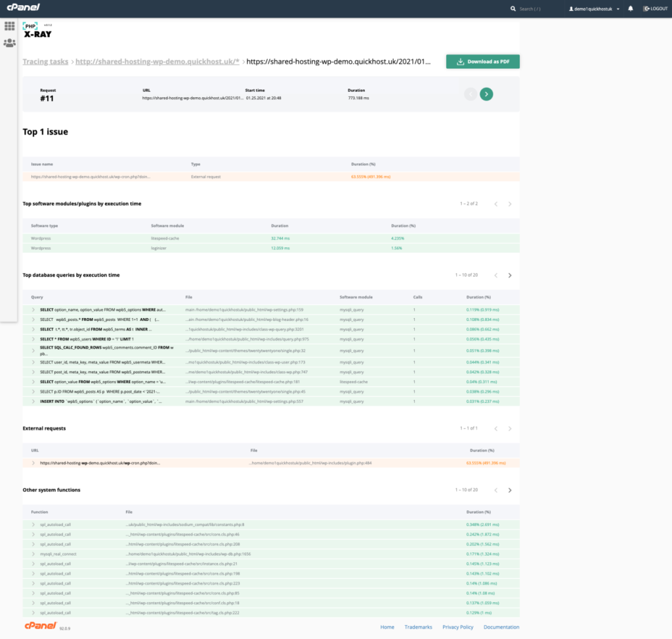Expand SELECT post_id, meta_key postmeta query row
The height and width of the screenshot is (639, 672).
pos(33,372)
